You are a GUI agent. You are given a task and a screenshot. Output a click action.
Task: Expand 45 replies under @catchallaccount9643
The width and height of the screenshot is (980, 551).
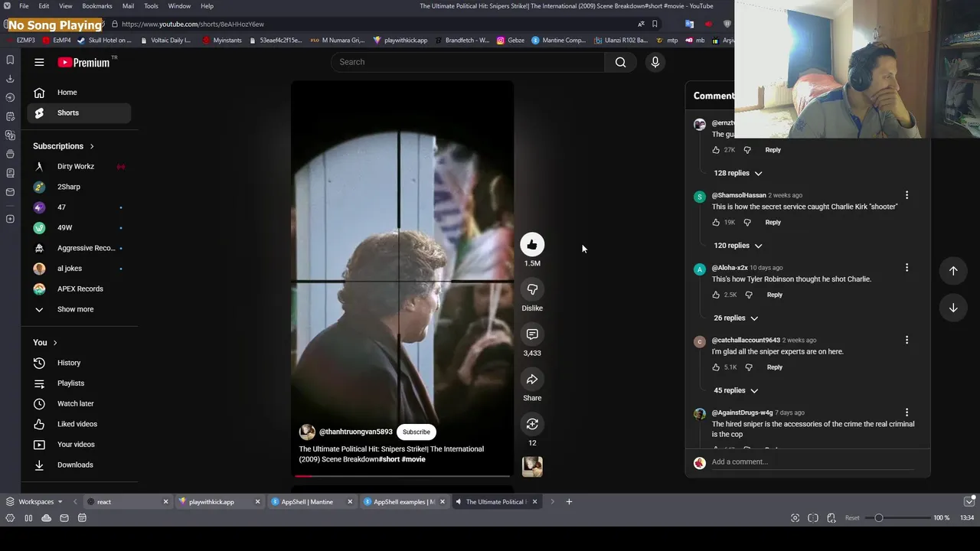pos(736,390)
